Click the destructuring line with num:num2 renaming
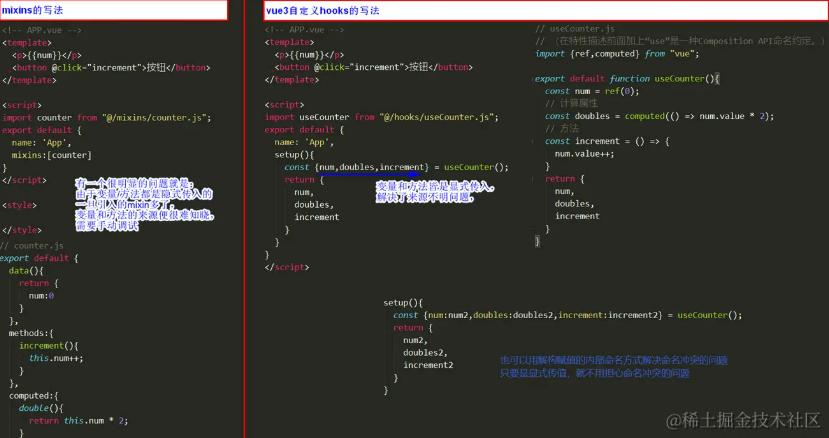This screenshot has height=438, width=829. click(x=567, y=315)
